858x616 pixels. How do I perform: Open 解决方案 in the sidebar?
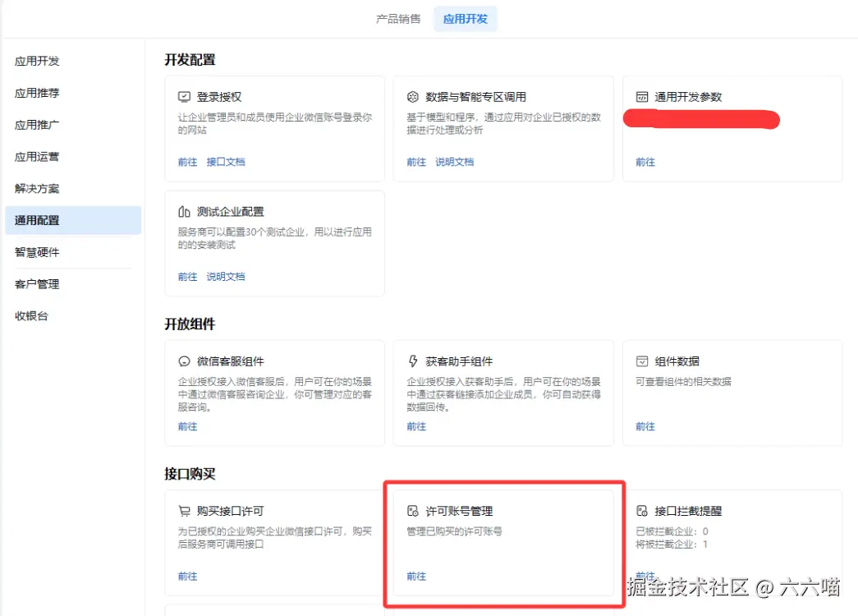[37, 188]
